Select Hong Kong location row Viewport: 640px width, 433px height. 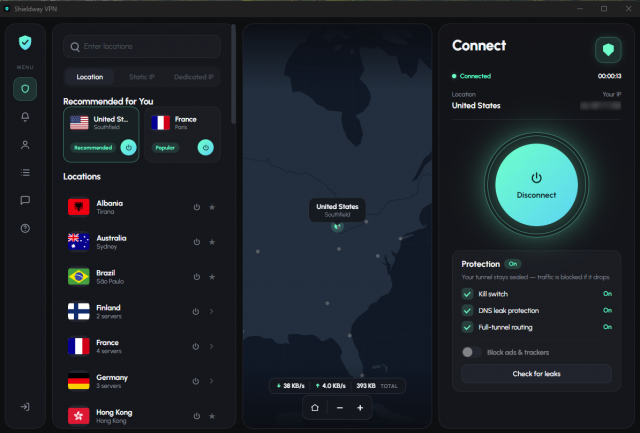(x=142, y=416)
